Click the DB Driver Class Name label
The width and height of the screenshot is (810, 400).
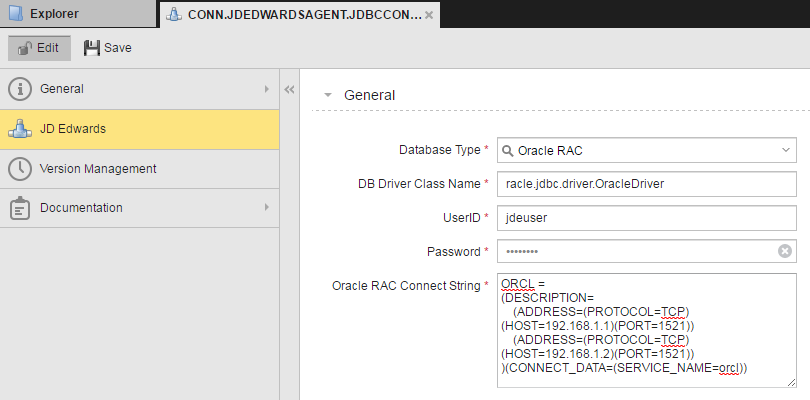coord(419,183)
